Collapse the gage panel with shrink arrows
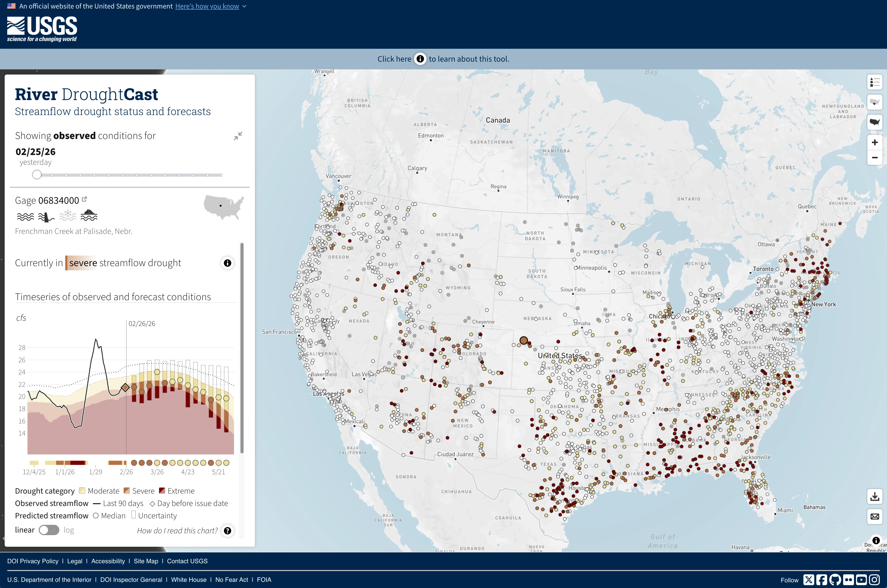 [238, 136]
